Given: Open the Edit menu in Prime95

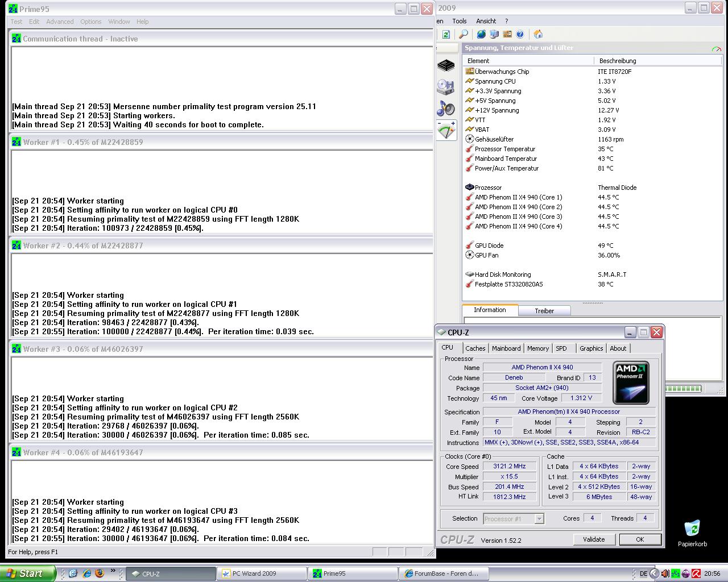Looking at the screenshot, I should (x=34, y=22).
